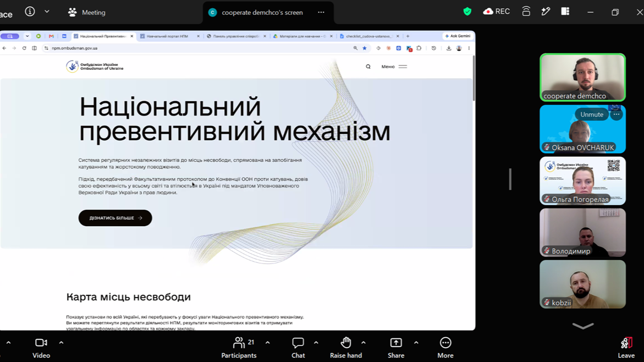Switch to Панель управління tab
This screenshot has width=644, height=362.
point(233,36)
